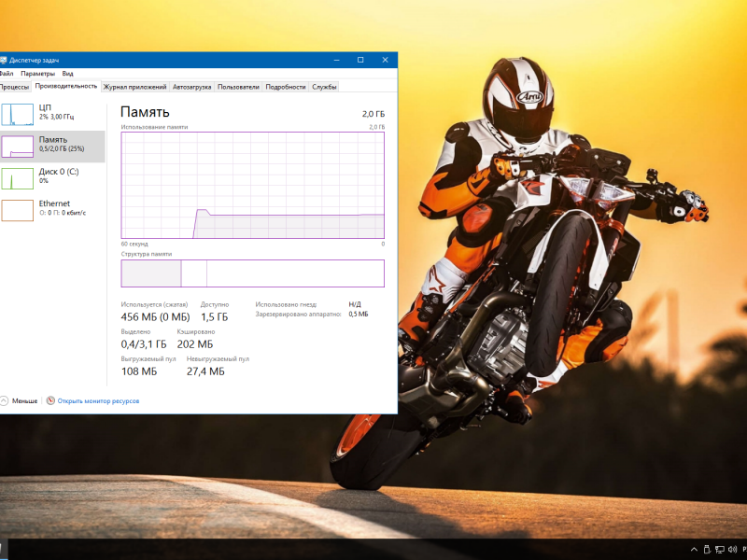
Task: Click the safely remove hardware tray icon
Action: (707, 550)
